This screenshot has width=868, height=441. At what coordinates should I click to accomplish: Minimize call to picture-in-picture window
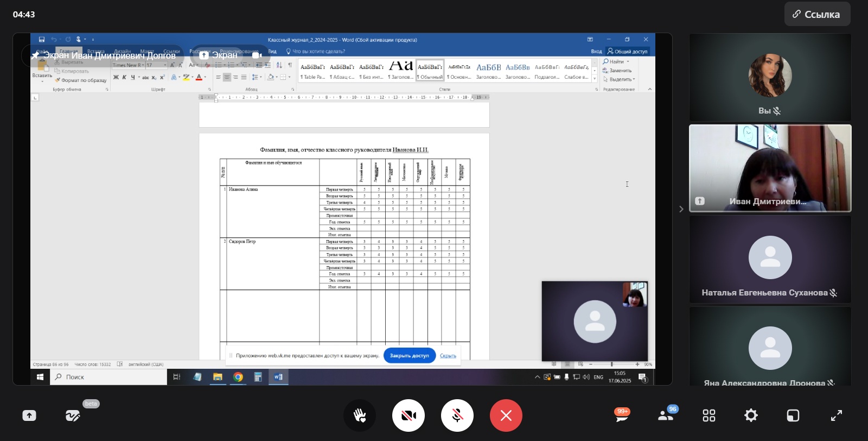coord(793,415)
